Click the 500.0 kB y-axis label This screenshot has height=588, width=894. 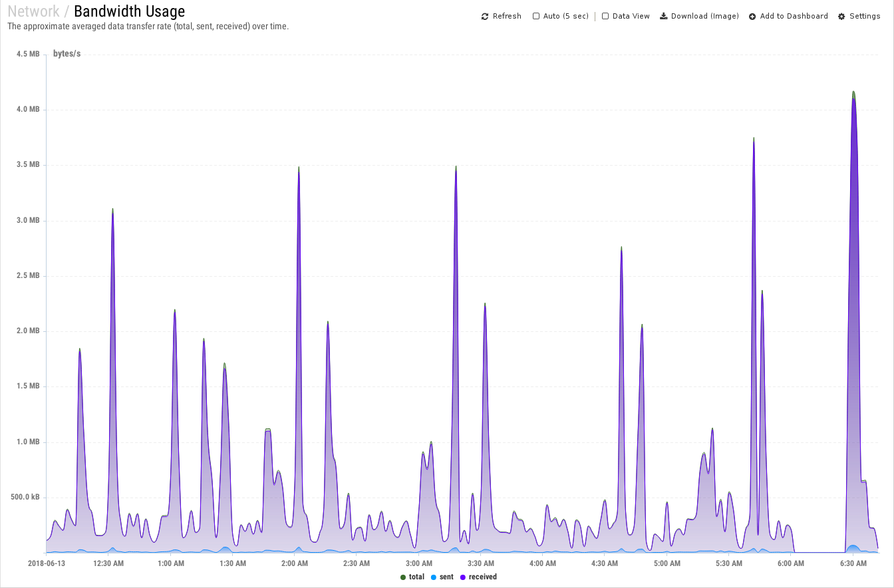(x=25, y=498)
